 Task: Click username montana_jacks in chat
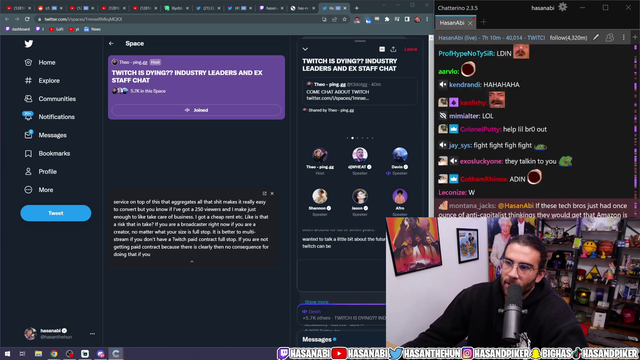472,206
